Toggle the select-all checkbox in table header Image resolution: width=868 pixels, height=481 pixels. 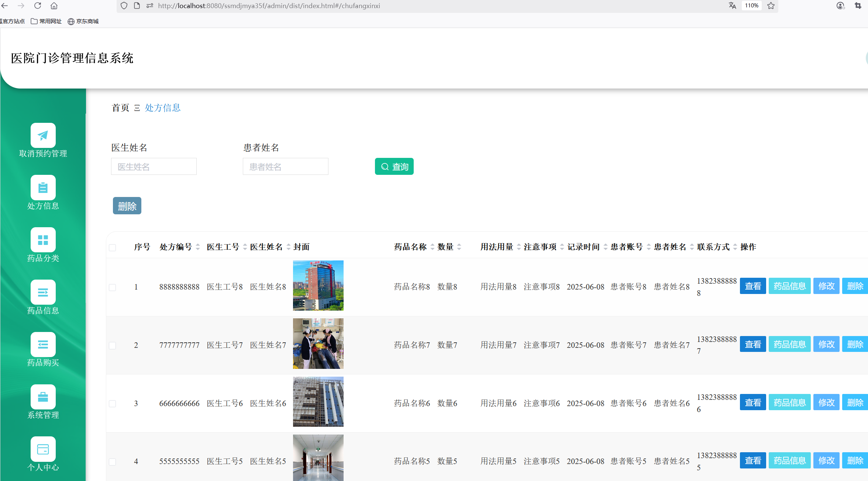tap(113, 248)
